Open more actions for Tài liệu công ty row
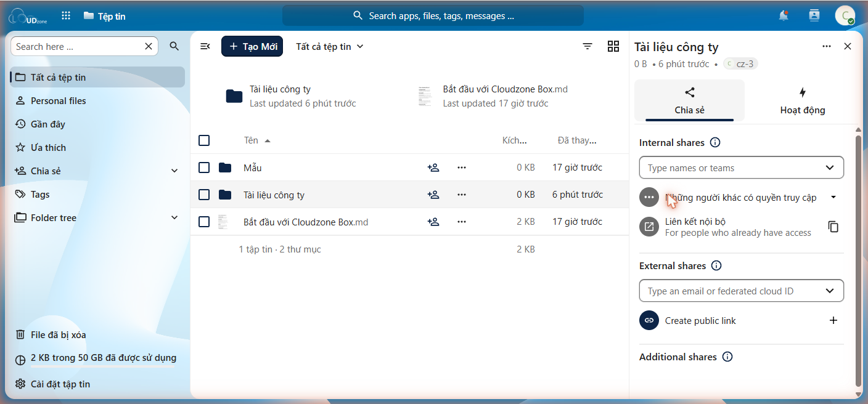The image size is (868, 404). pyautogui.click(x=462, y=195)
